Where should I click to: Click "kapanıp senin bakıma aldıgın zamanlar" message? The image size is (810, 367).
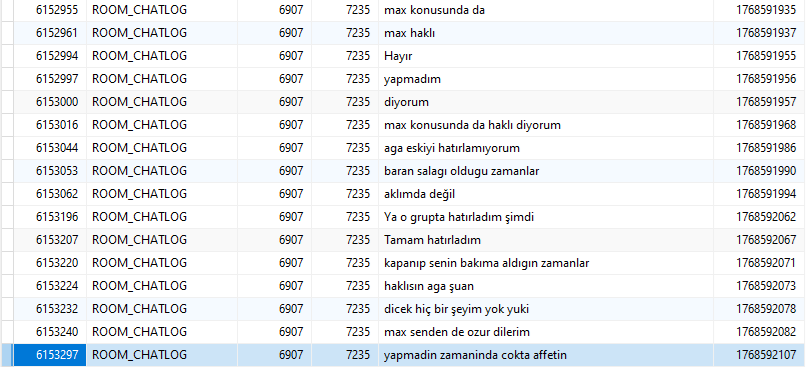tap(546, 263)
